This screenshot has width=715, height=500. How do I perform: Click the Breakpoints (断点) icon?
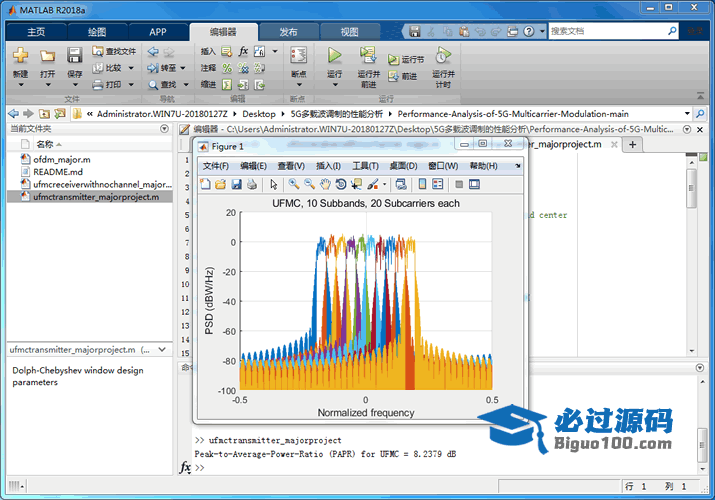point(299,55)
